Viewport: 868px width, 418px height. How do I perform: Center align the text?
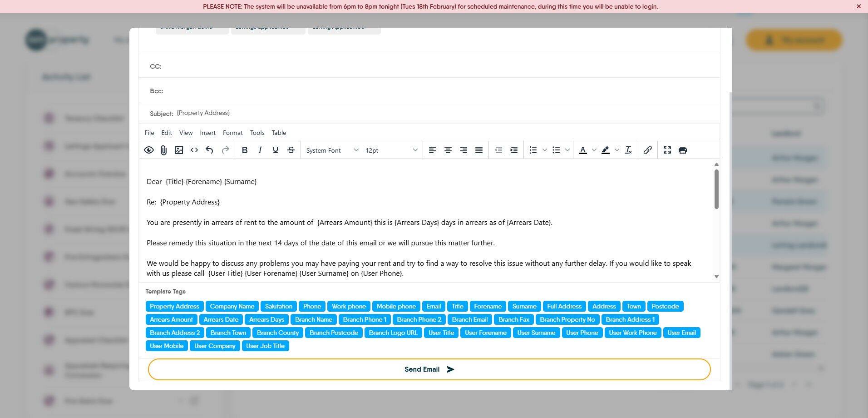point(448,150)
